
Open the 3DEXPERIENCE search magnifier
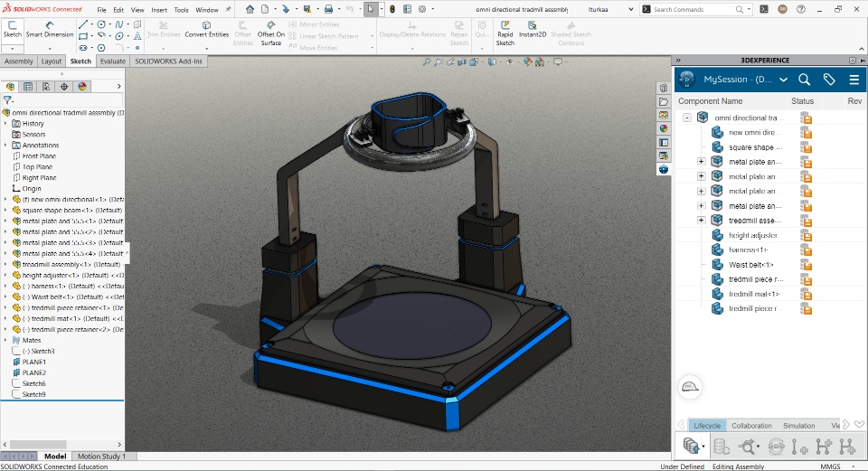[804, 80]
